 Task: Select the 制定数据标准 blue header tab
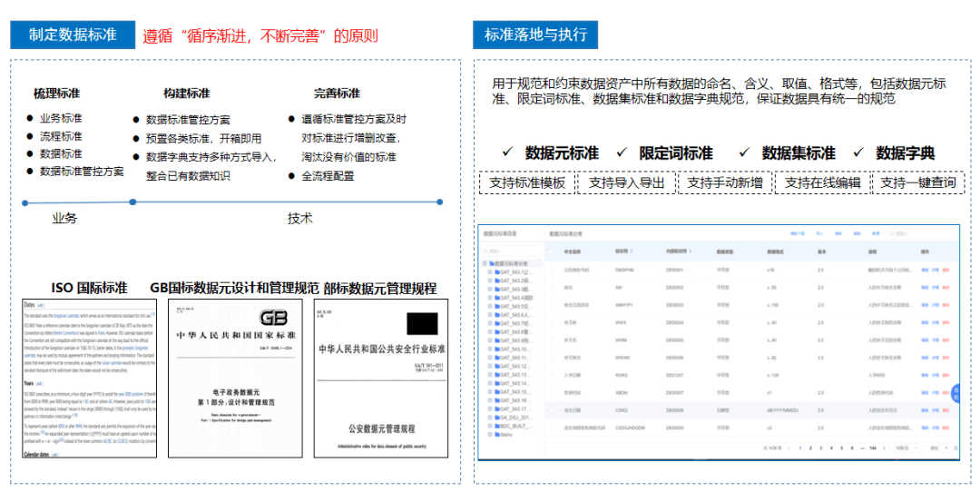pos(73,34)
